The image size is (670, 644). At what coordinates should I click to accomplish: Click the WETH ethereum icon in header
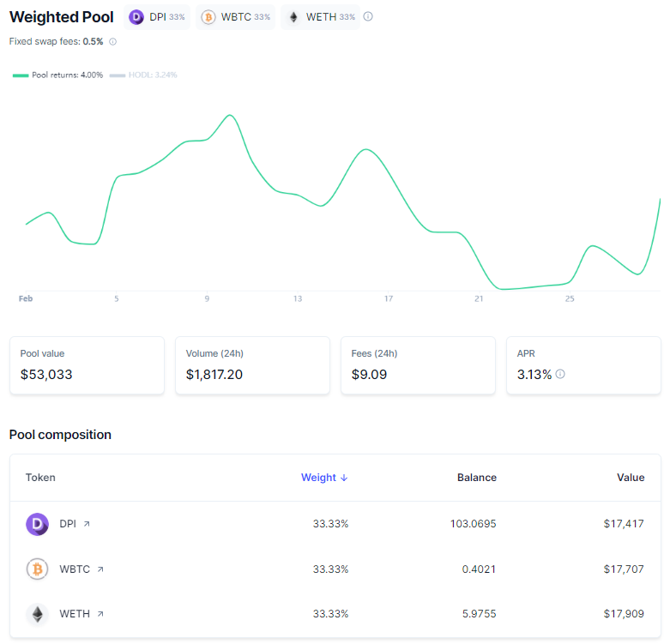coord(293,17)
